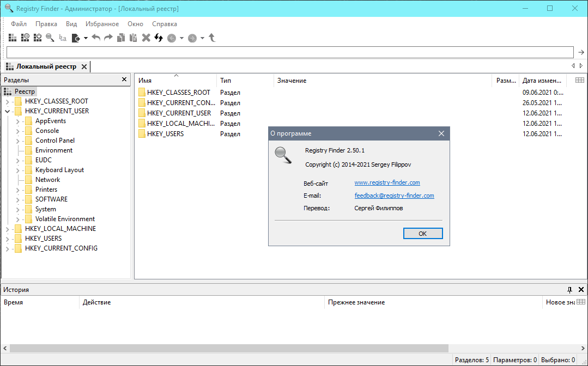Refresh the registry view with toolbar icon
The height and width of the screenshot is (366, 588).
(x=159, y=38)
